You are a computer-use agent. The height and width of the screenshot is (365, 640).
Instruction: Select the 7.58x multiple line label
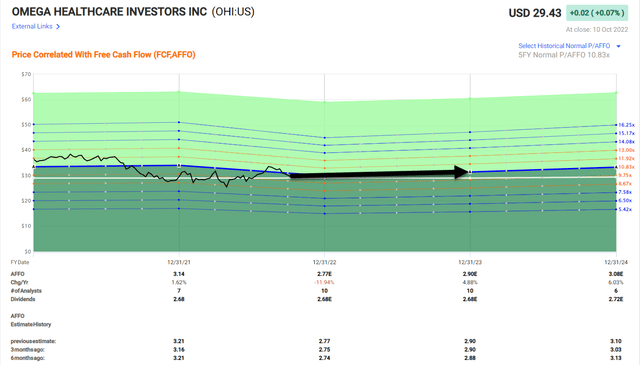[625, 192]
